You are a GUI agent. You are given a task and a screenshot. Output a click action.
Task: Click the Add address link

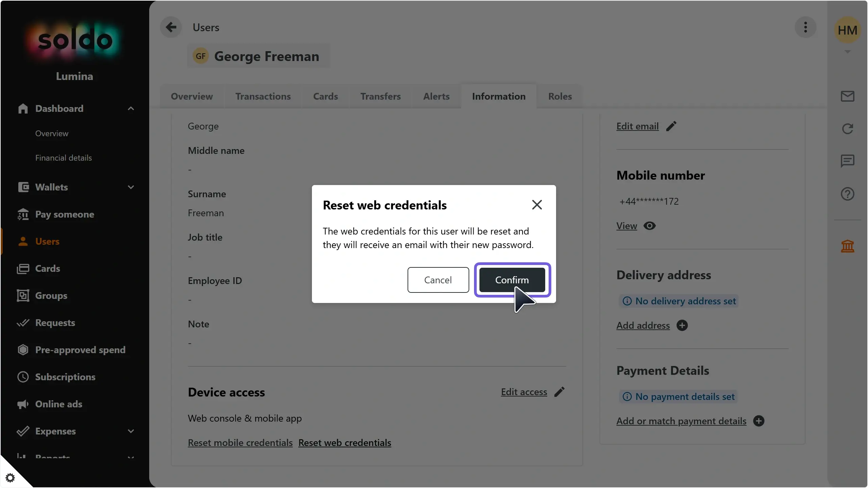[x=643, y=325]
